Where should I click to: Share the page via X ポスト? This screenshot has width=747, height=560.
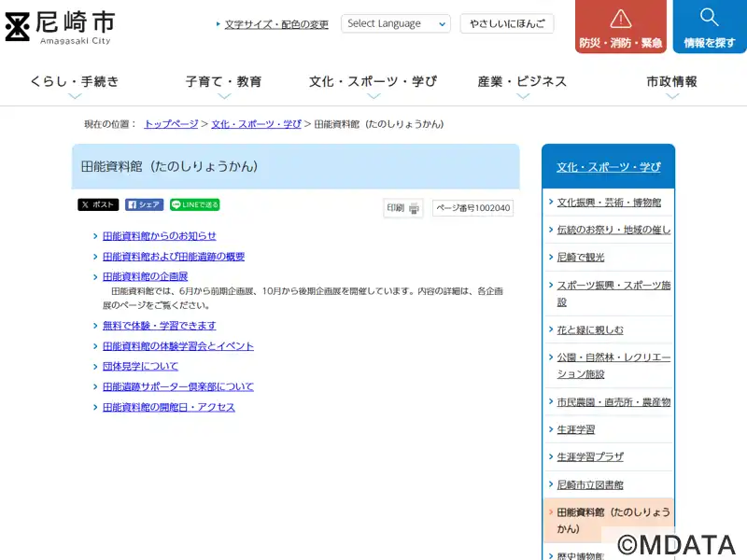[x=98, y=204]
